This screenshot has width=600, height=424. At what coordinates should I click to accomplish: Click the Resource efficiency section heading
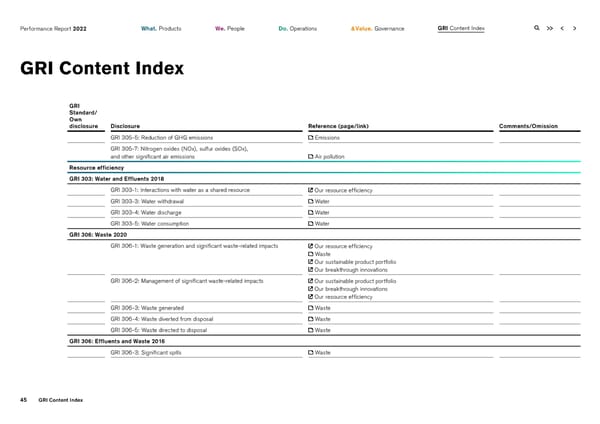(x=96, y=168)
